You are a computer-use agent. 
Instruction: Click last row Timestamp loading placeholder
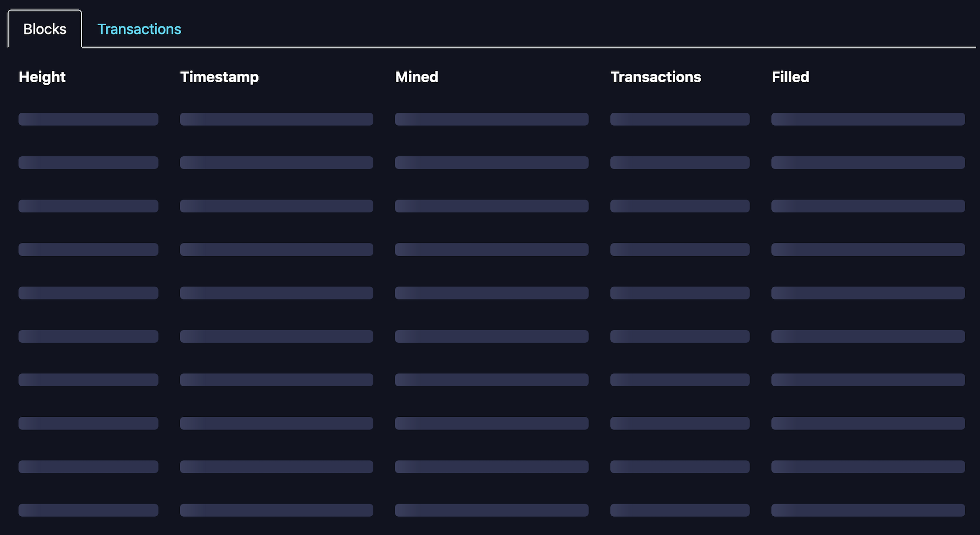tap(276, 510)
